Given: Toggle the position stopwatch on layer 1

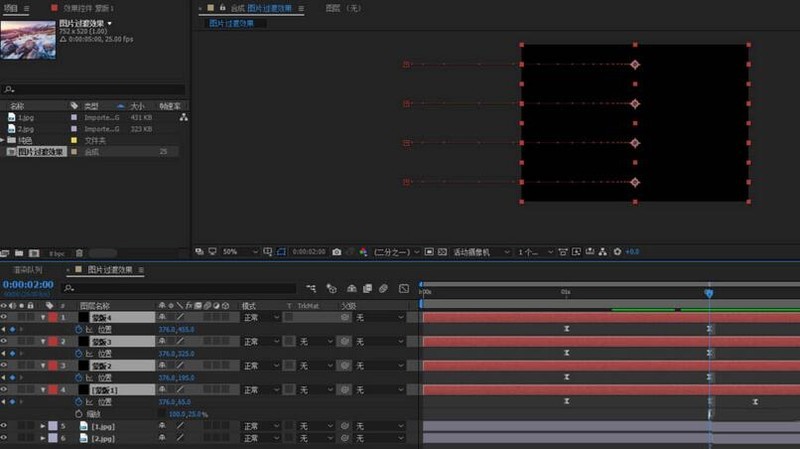Looking at the screenshot, I should click(x=79, y=330).
